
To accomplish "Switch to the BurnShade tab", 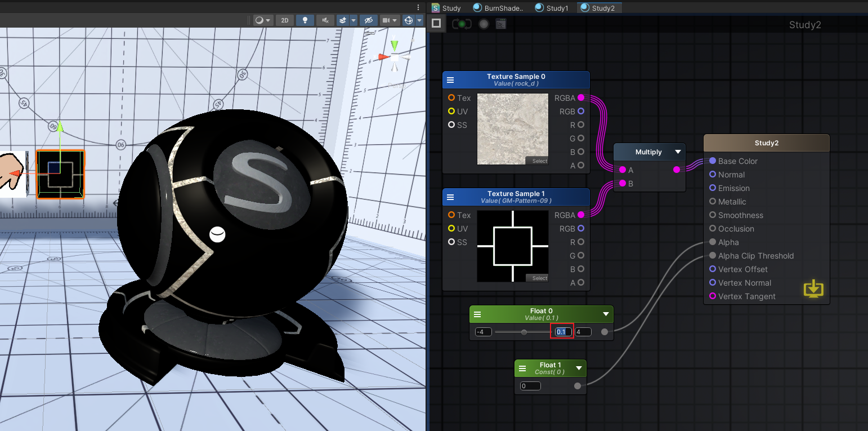I will (498, 8).
